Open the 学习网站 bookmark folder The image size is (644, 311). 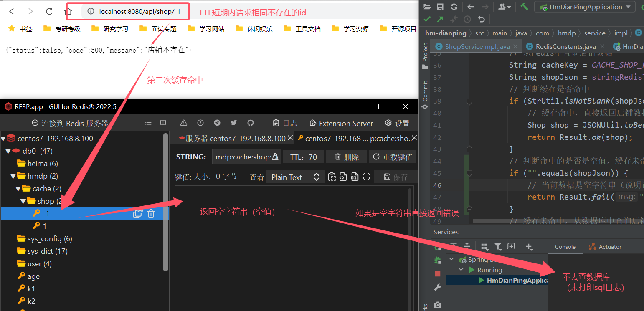click(x=206, y=29)
